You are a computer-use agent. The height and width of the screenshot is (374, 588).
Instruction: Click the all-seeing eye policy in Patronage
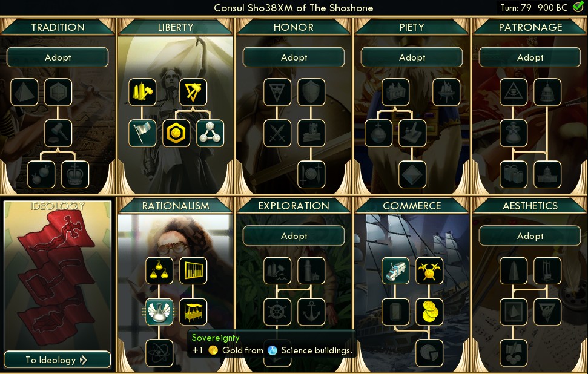coord(514,92)
